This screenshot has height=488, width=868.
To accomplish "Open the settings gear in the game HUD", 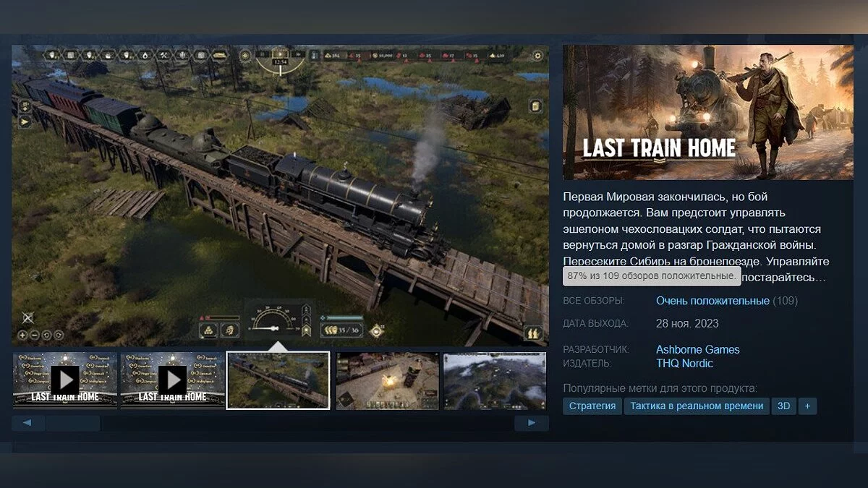I will tap(537, 56).
